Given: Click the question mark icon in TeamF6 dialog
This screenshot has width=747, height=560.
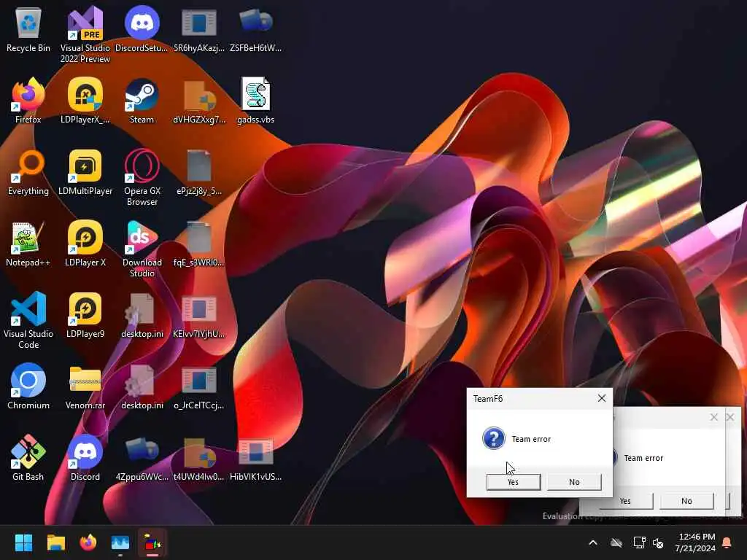Looking at the screenshot, I should tap(494, 438).
